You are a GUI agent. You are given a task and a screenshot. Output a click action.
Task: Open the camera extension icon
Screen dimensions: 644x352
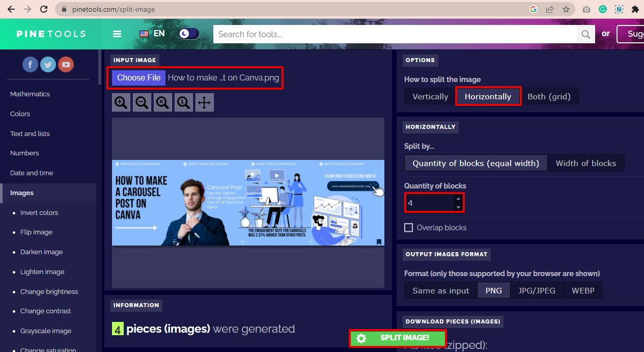pos(586,9)
